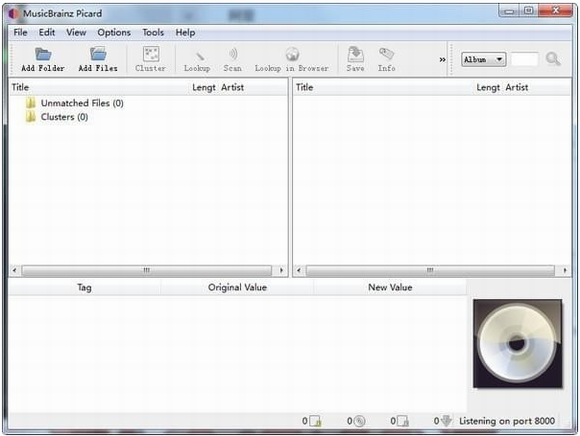This screenshot has width=580, height=436.
Task: Click the New Value column header
Action: (x=390, y=287)
